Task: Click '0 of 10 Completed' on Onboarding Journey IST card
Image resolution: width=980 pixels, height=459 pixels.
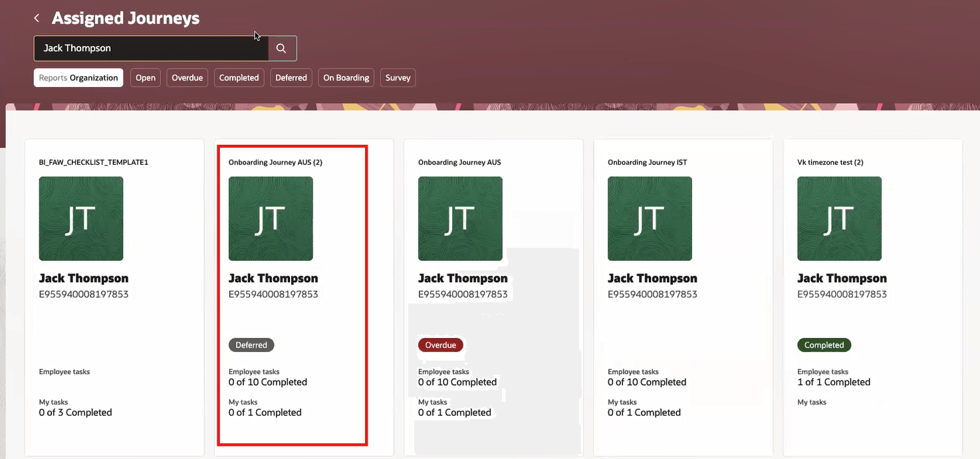Action: [647, 382]
